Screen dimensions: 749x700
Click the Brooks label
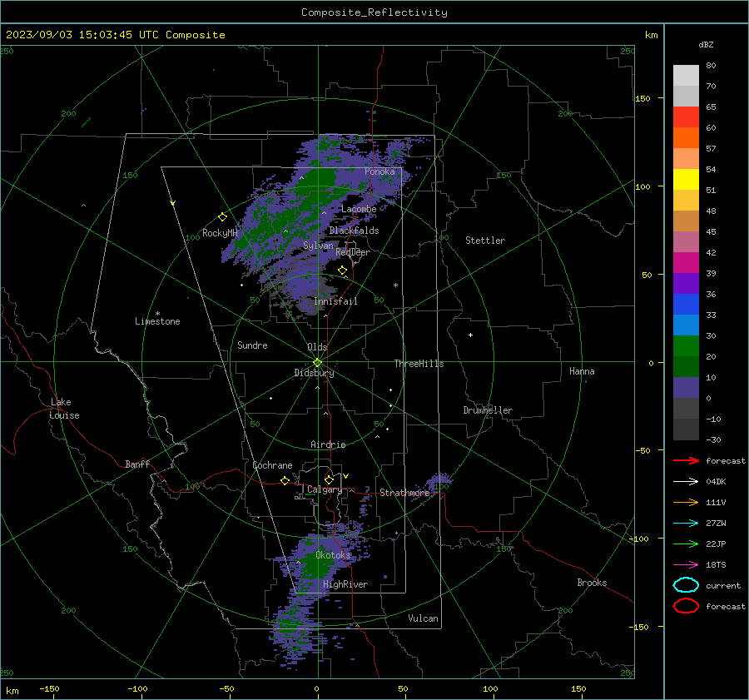(x=592, y=583)
